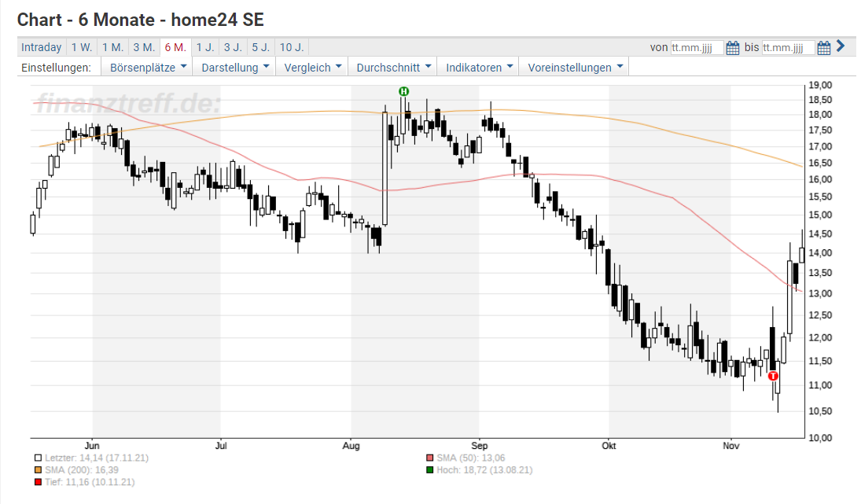The height and width of the screenshot is (504, 861).
Task: Switch to the Intraday tab
Action: 42,47
